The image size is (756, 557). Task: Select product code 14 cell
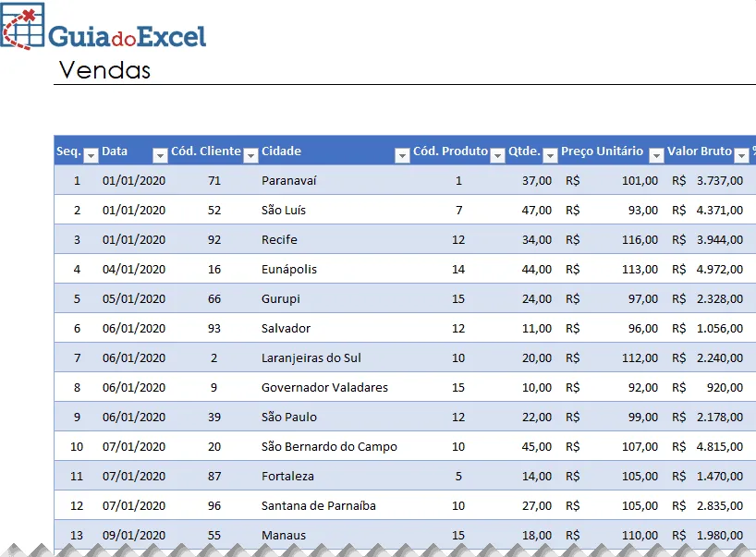(458, 269)
